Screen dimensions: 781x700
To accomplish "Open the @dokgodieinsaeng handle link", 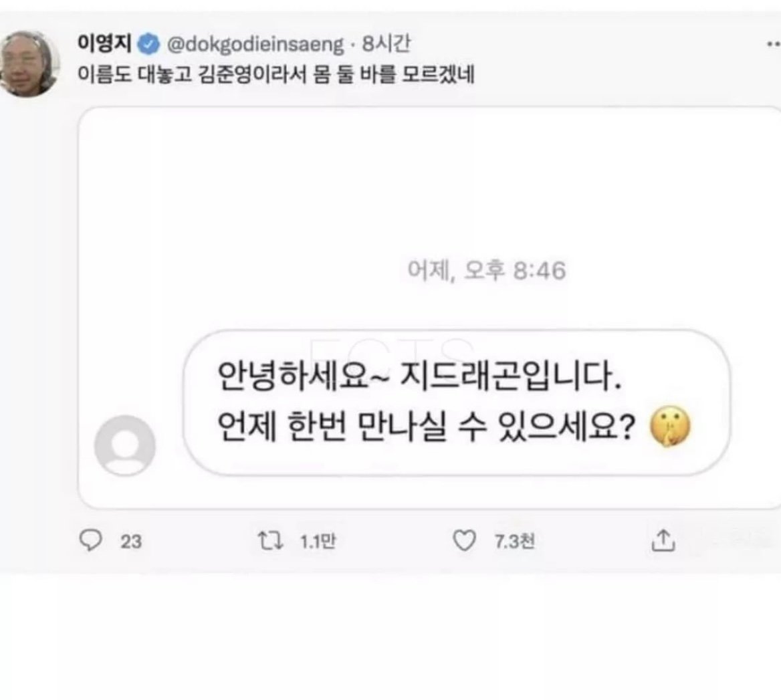I will coord(255,45).
